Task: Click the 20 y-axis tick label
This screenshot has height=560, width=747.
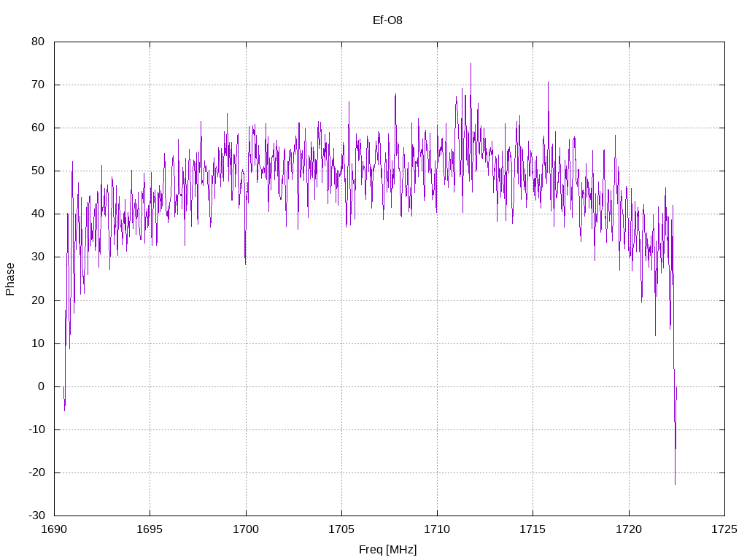Action: point(38,300)
